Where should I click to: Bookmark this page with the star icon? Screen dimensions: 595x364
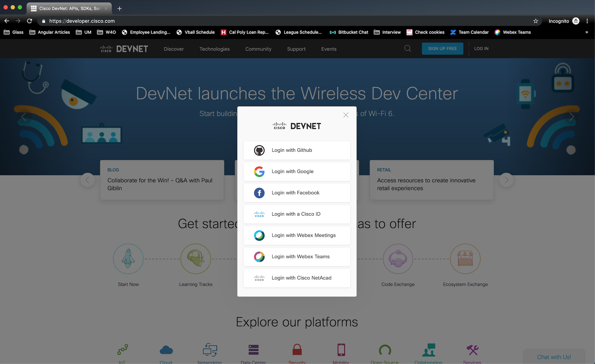click(x=536, y=21)
